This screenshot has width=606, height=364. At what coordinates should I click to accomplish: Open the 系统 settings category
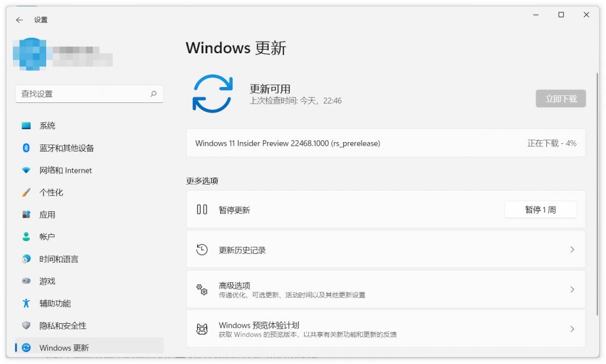point(89,125)
